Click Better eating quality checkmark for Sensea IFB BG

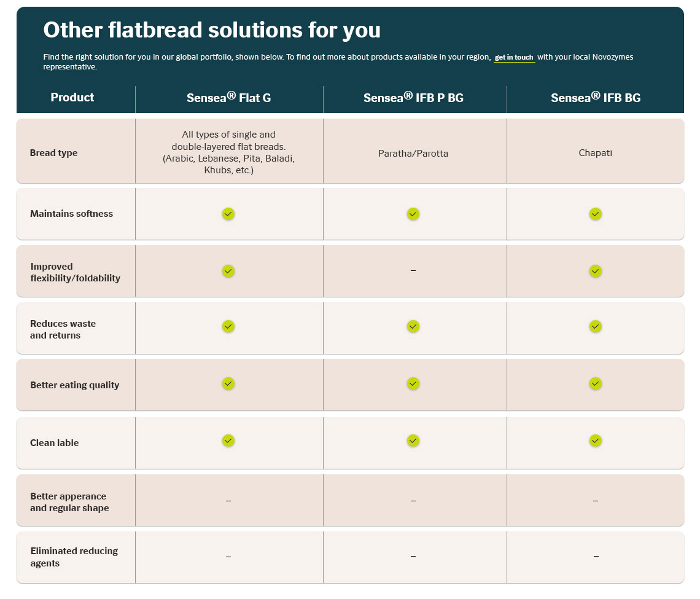595,384
